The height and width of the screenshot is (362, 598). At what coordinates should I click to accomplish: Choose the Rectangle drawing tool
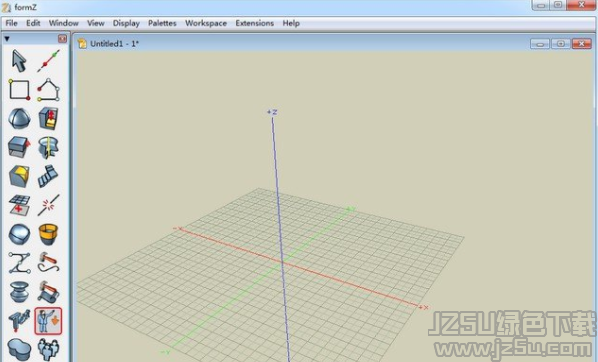click(x=19, y=90)
